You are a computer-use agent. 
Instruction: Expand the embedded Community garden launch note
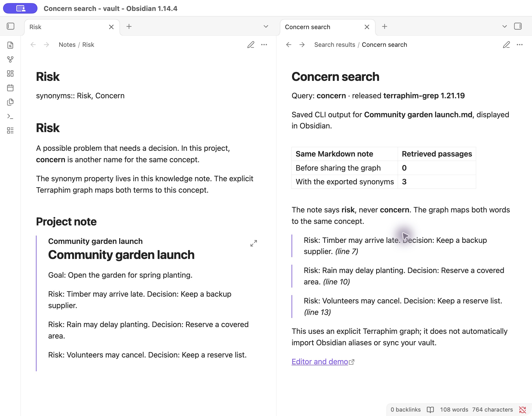pos(254,243)
